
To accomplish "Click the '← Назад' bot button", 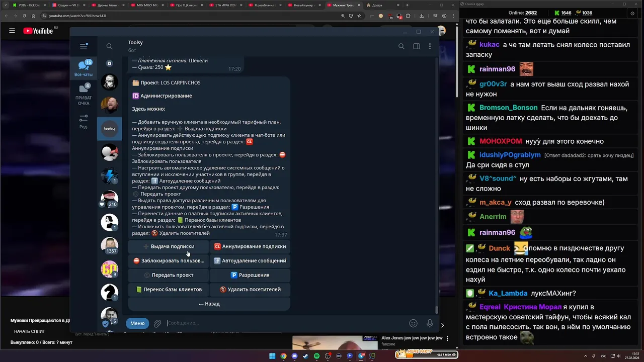I will [209, 304].
